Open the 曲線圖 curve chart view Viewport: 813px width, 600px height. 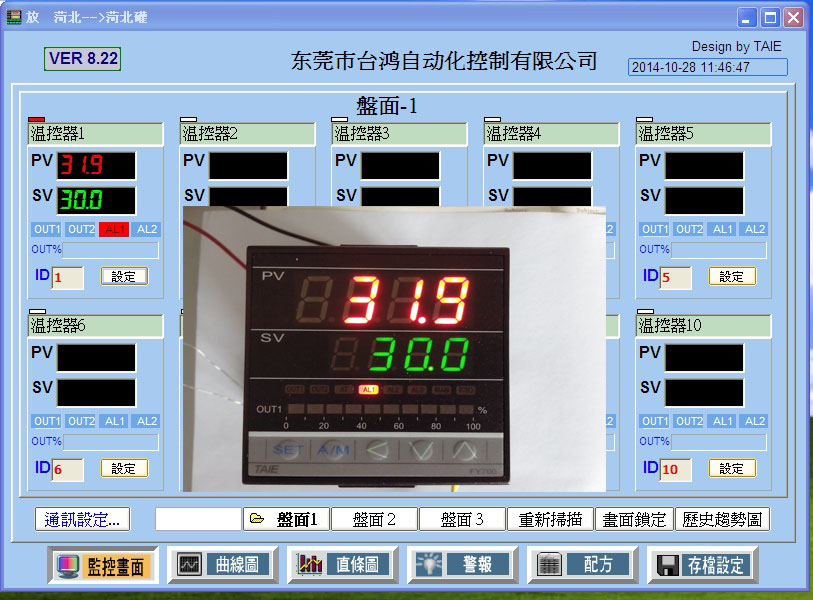[x=223, y=564]
